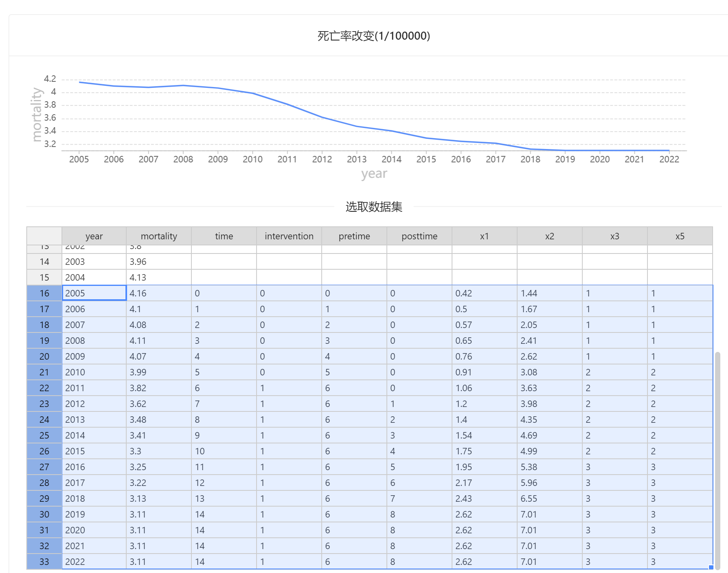Select the intervention column header
The width and height of the screenshot is (728, 573).
pyautogui.click(x=289, y=236)
